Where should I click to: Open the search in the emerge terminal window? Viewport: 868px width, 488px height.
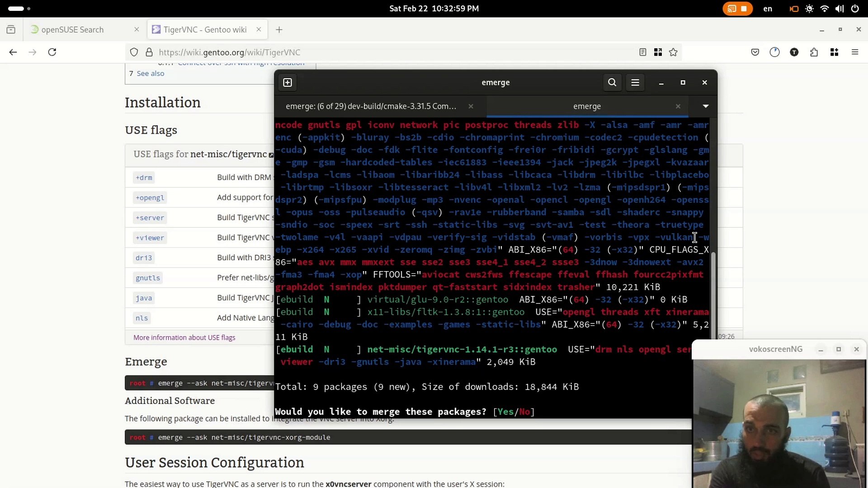613,82
